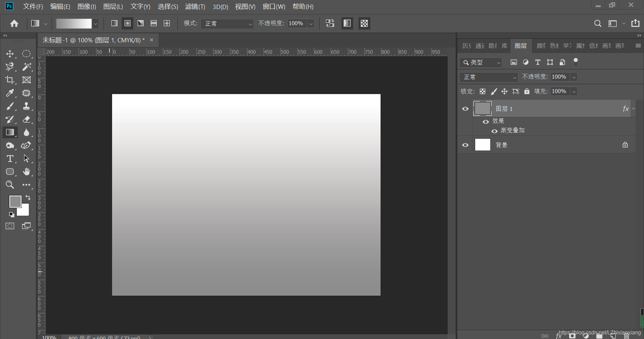The image size is (644, 339).
Task: Select the Zoom tool
Action: point(10,185)
